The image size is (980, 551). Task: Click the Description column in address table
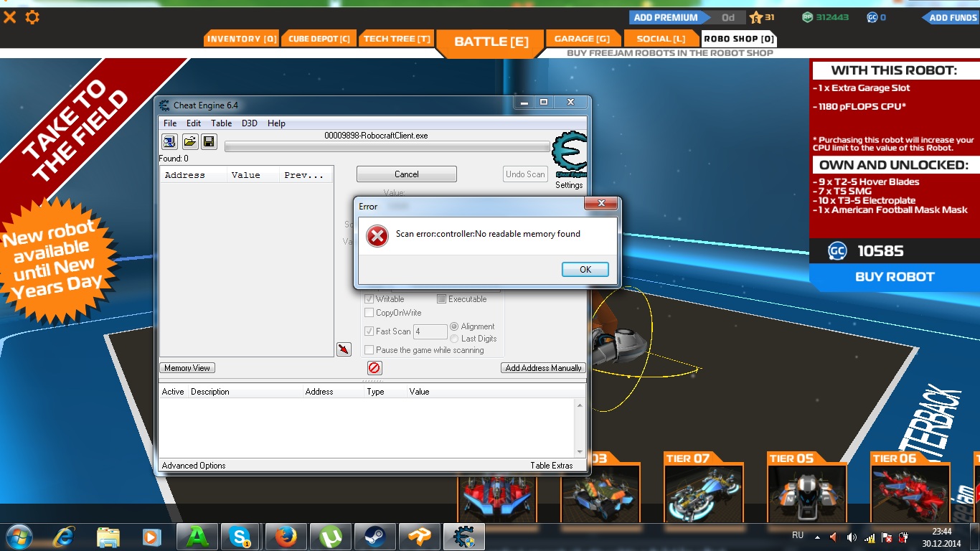pyautogui.click(x=209, y=392)
